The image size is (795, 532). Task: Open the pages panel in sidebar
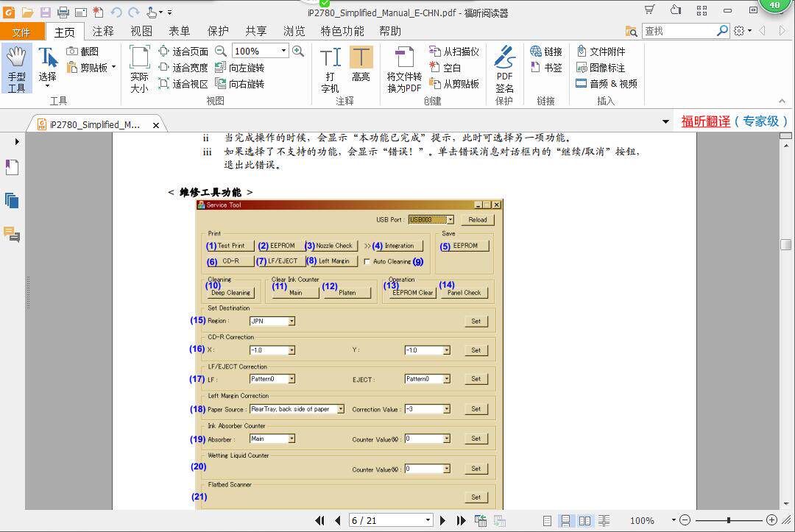[12, 201]
